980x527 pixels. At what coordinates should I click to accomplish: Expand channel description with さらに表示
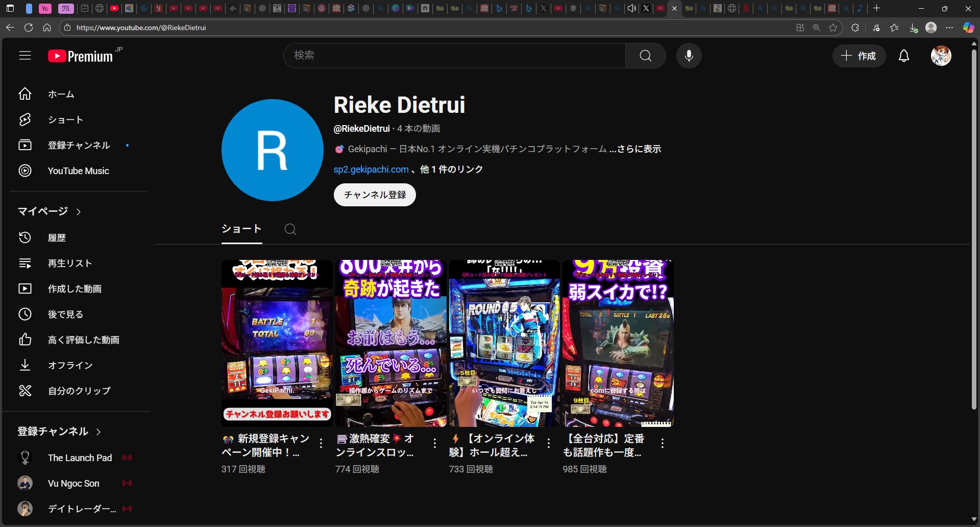pos(635,149)
